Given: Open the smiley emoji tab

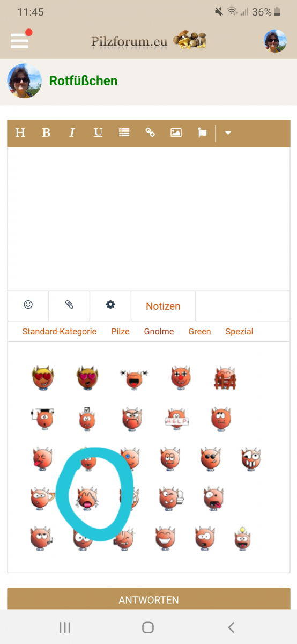Looking at the screenshot, I should tap(28, 305).
